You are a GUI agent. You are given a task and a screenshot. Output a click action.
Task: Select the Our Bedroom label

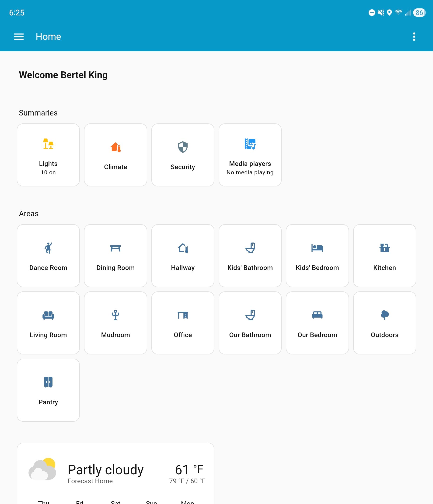coord(317,335)
